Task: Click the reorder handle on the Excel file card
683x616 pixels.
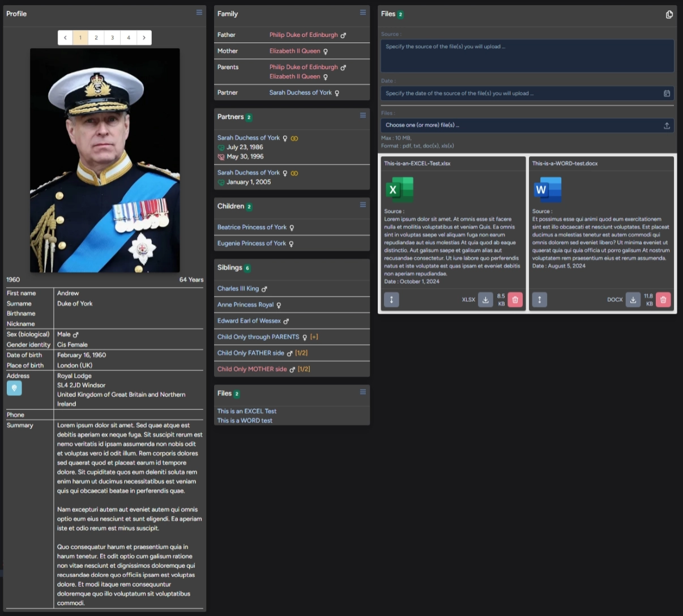Action: click(x=391, y=300)
